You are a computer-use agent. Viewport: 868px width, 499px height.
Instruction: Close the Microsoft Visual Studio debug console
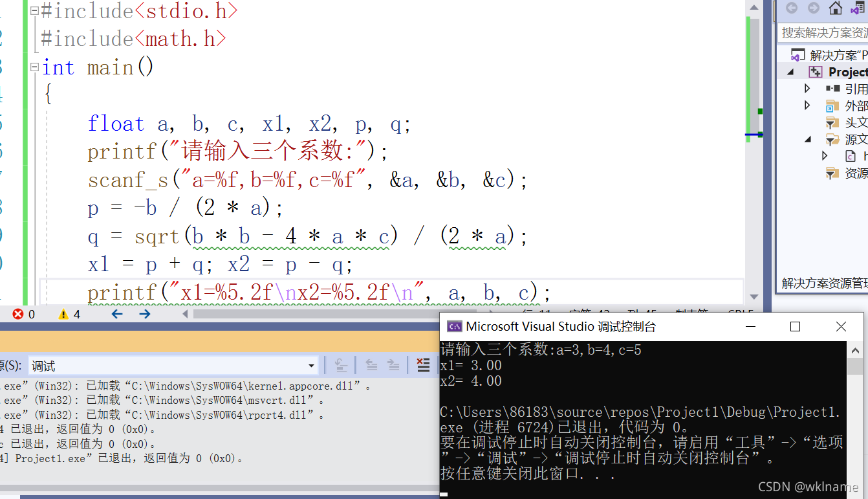coord(841,327)
